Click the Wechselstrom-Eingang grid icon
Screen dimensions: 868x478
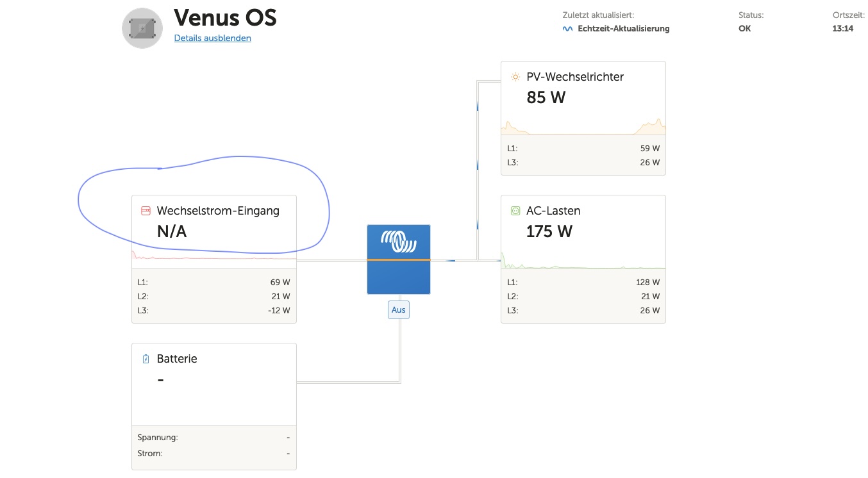pyautogui.click(x=146, y=211)
